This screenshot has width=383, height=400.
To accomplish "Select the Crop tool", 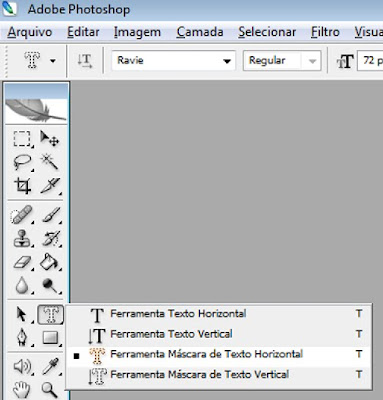I will (x=22, y=186).
